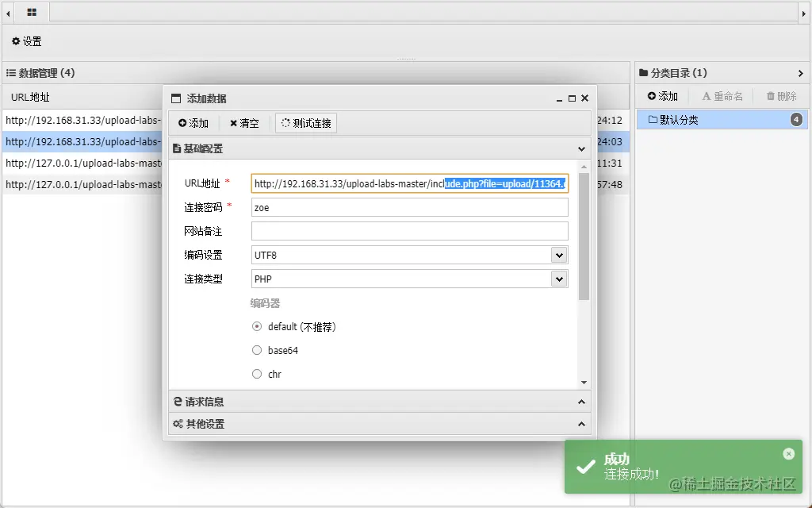Click the URL地址 column header
The image size is (812, 508).
(31, 97)
